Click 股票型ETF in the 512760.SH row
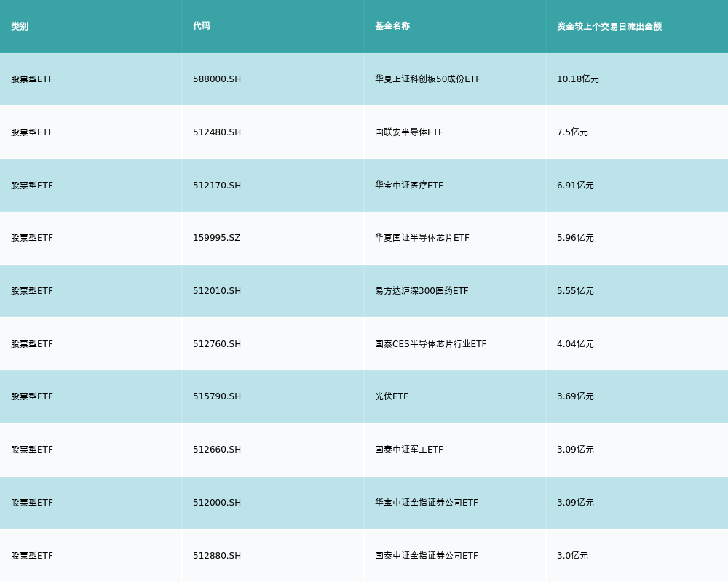The width and height of the screenshot is (728, 582). point(32,344)
